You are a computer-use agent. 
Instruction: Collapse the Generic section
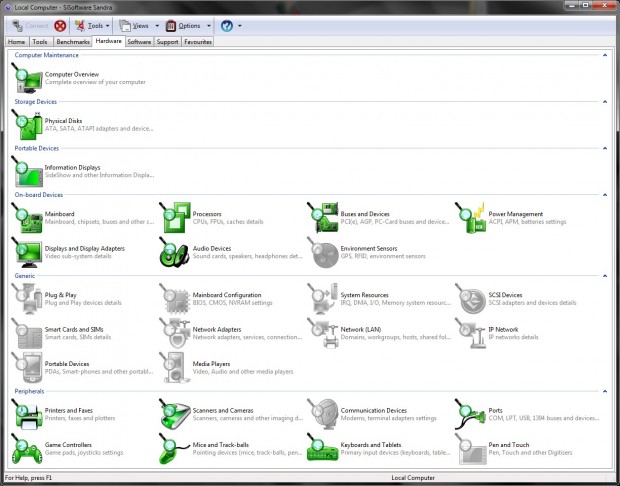coord(605,276)
